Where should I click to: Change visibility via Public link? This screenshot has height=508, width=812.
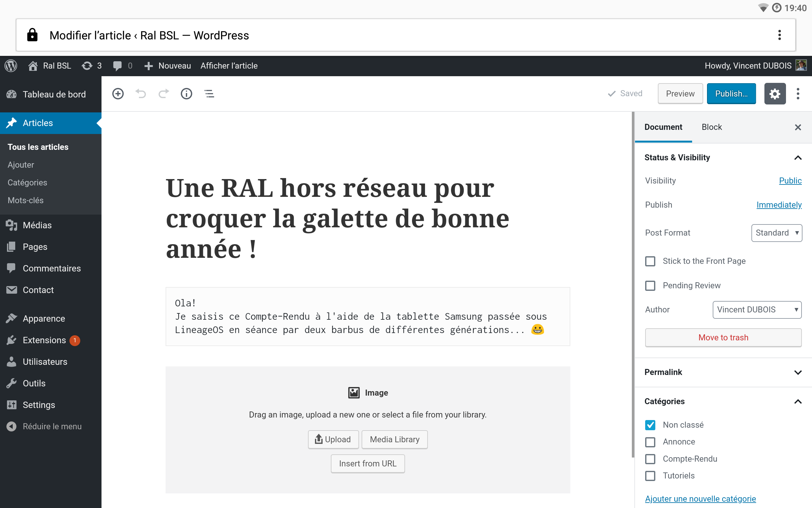pos(790,181)
